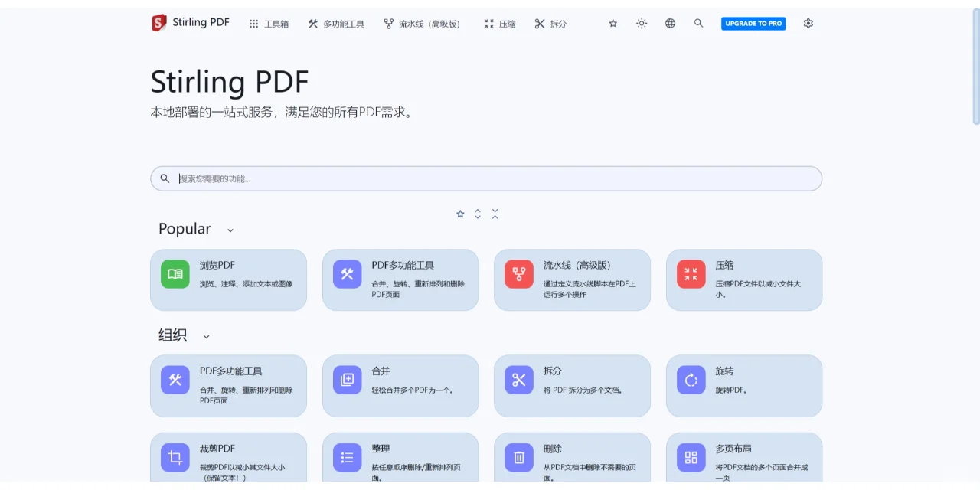Click the navbar 拆分 scissors icon
The width and height of the screenshot is (980, 490).
point(540,24)
